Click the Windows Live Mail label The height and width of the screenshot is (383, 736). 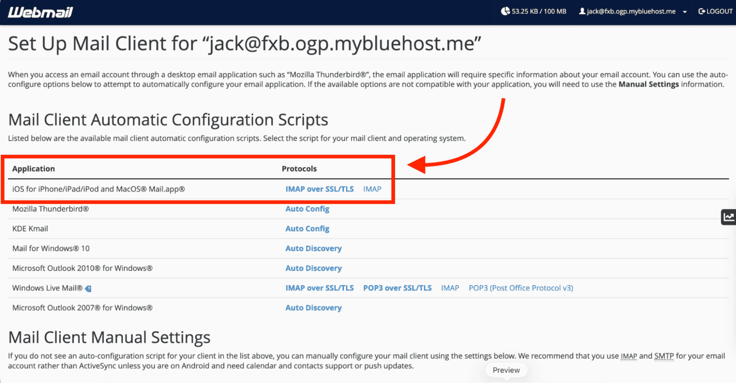[47, 288]
